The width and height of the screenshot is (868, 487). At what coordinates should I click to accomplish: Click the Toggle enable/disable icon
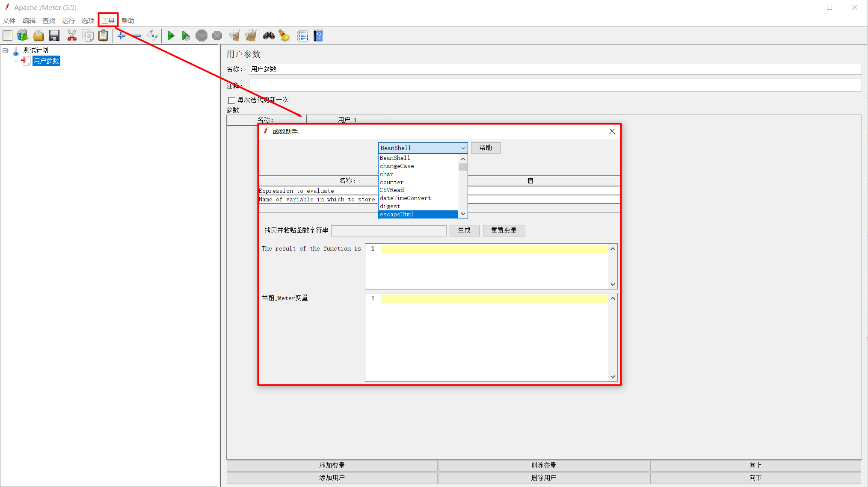[152, 36]
